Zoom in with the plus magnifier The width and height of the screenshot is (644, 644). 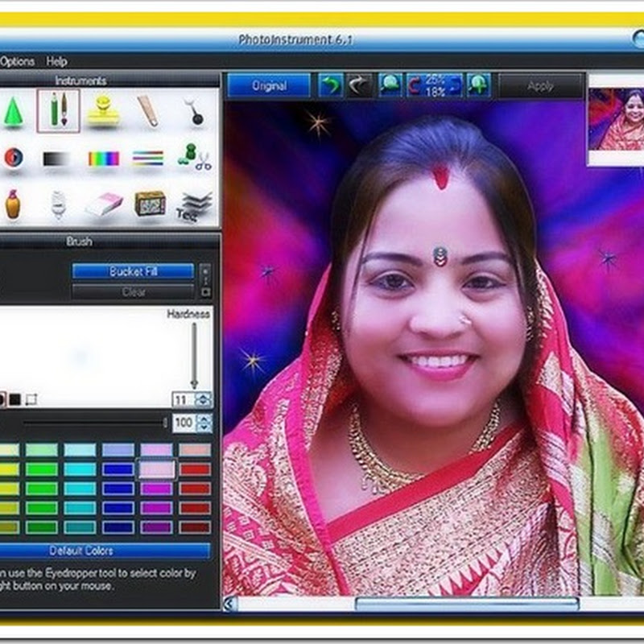pyautogui.click(x=478, y=85)
